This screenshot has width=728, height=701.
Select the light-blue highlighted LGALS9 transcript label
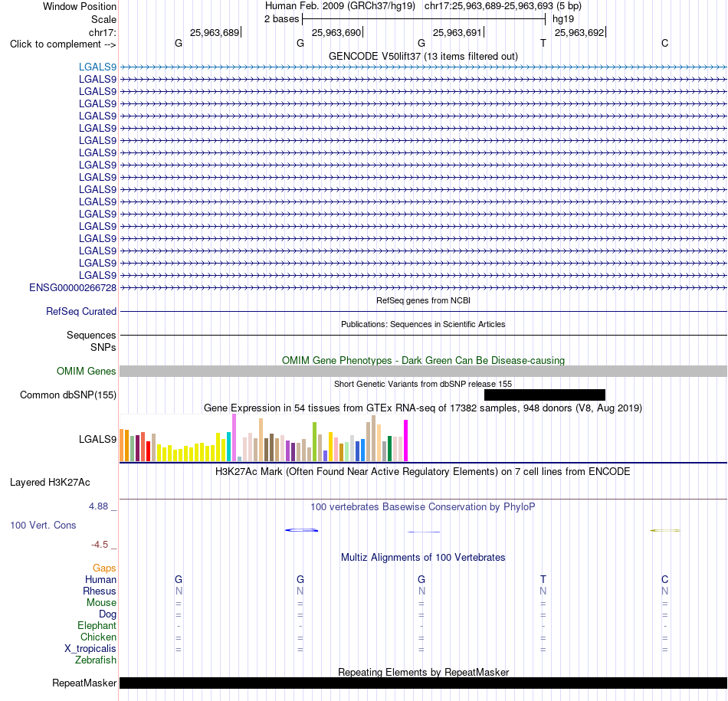point(97,67)
